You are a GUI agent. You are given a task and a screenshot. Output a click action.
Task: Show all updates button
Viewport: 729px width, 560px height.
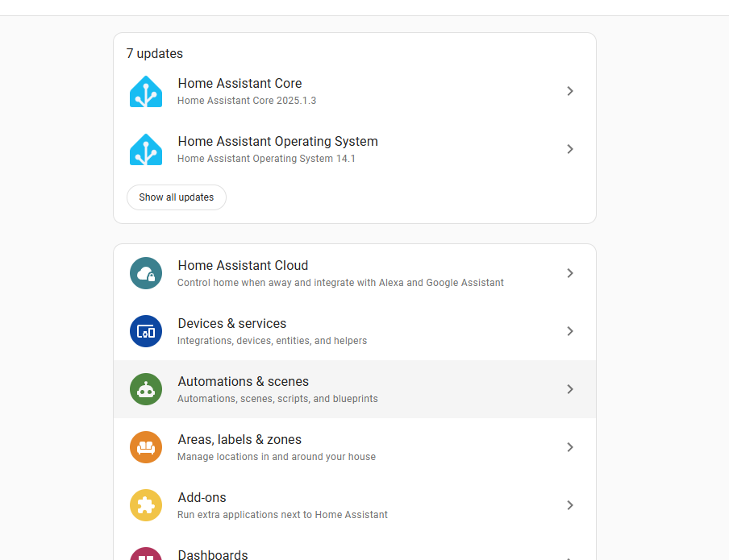177,197
